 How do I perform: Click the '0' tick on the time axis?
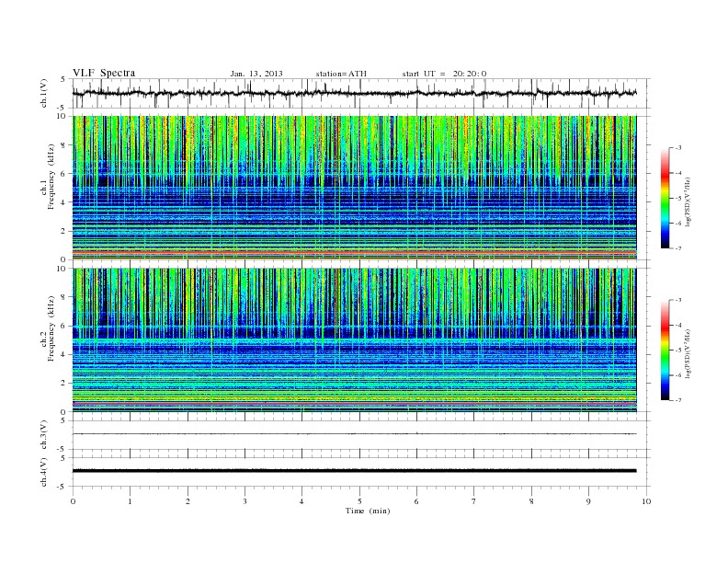pyautogui.click(x=73, y=501)
